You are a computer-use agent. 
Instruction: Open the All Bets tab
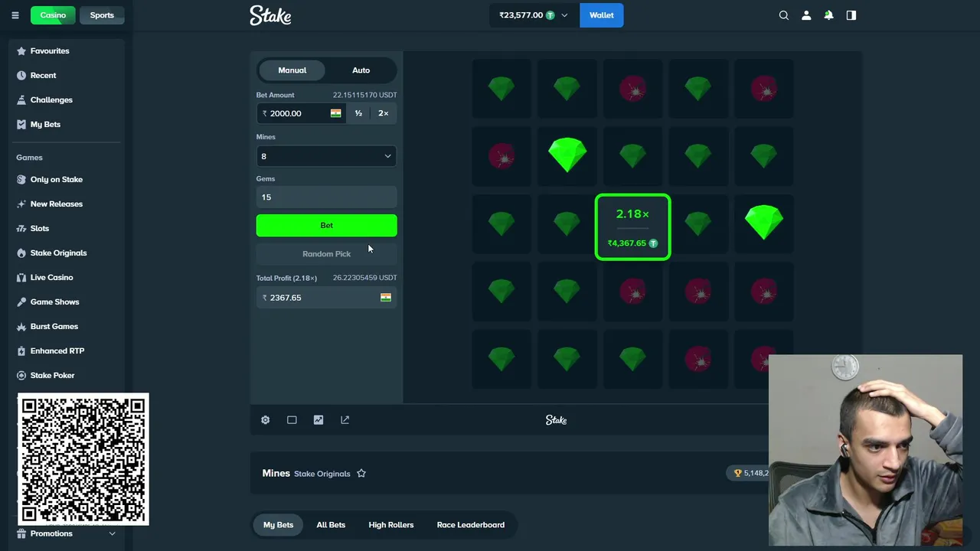pos(331,524)
